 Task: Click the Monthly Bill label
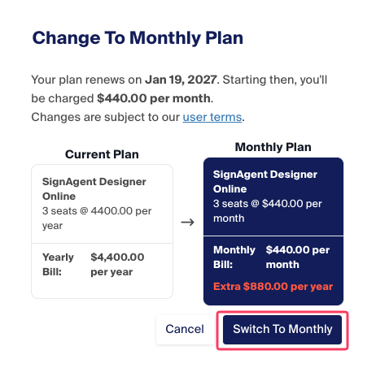coord(234,257)
